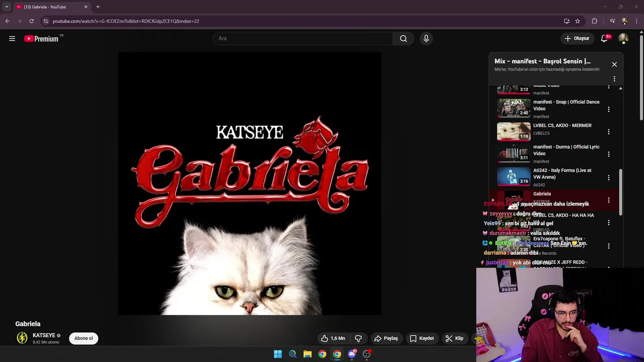Open Chrome media controls icon

(x=612, y=21)
